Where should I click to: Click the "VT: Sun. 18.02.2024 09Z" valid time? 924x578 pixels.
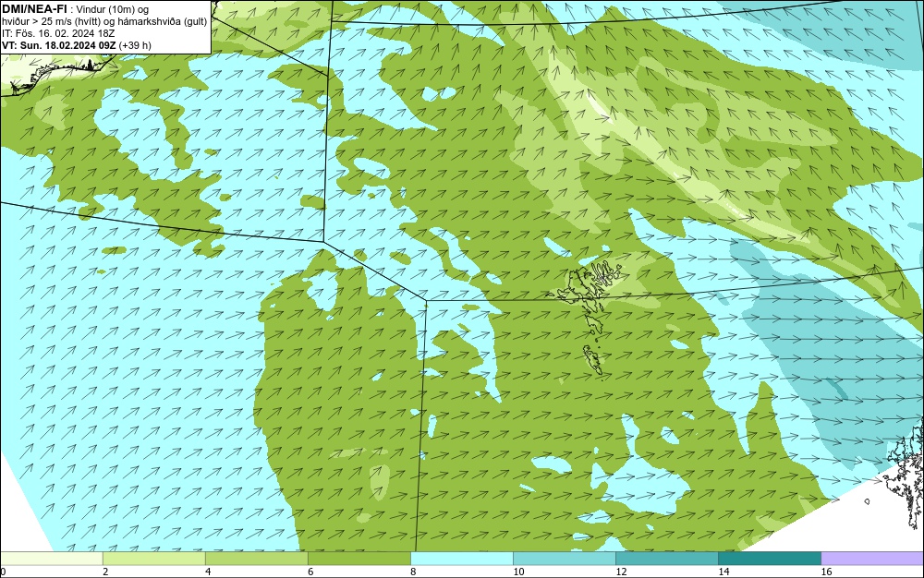tap(59, 45)
